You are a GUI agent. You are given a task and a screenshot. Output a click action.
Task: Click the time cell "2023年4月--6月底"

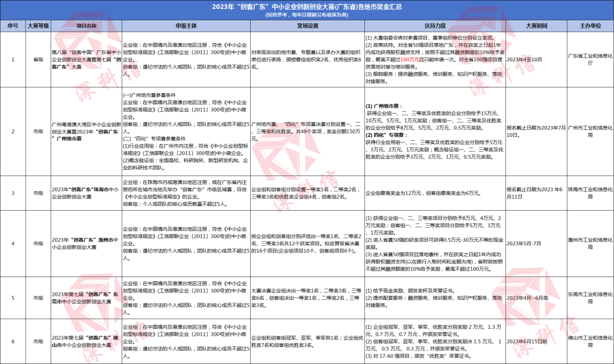pyautogui.click(x=536, y=298)
